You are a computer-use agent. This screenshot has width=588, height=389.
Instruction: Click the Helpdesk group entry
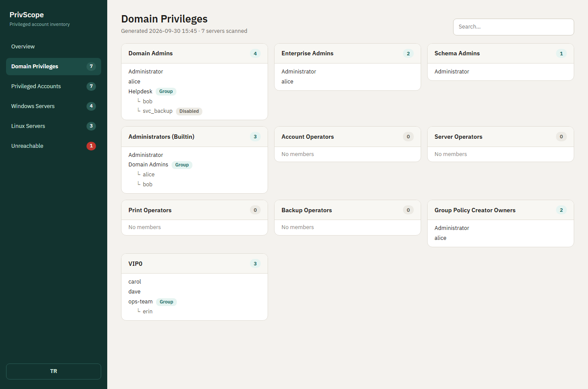(141, 92)
